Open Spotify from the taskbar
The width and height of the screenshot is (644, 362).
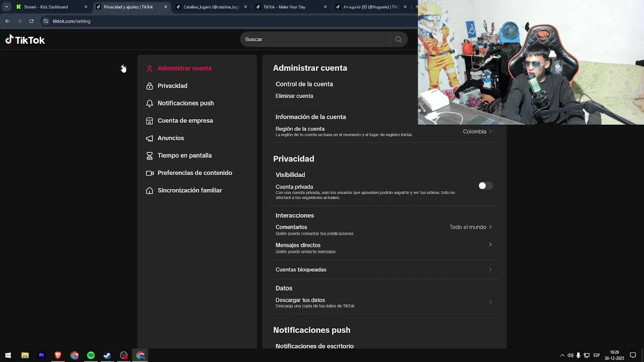(x=91, y=355)
